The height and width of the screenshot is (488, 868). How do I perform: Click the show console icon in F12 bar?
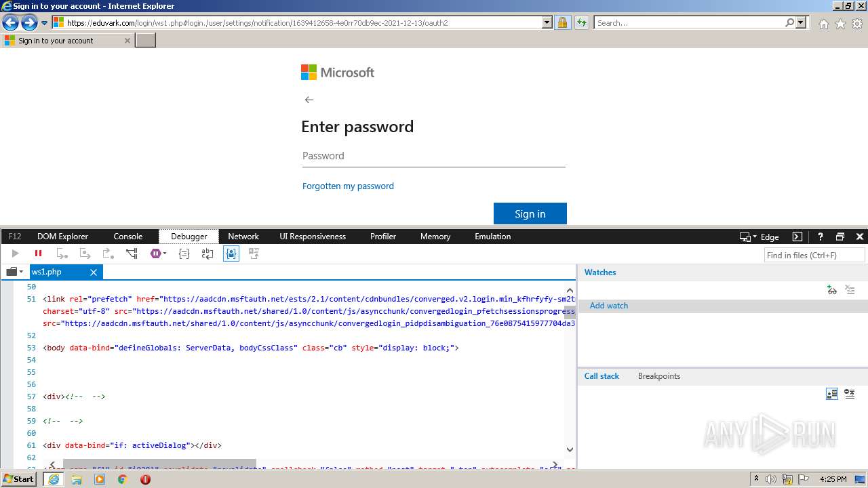coord(797,237)
